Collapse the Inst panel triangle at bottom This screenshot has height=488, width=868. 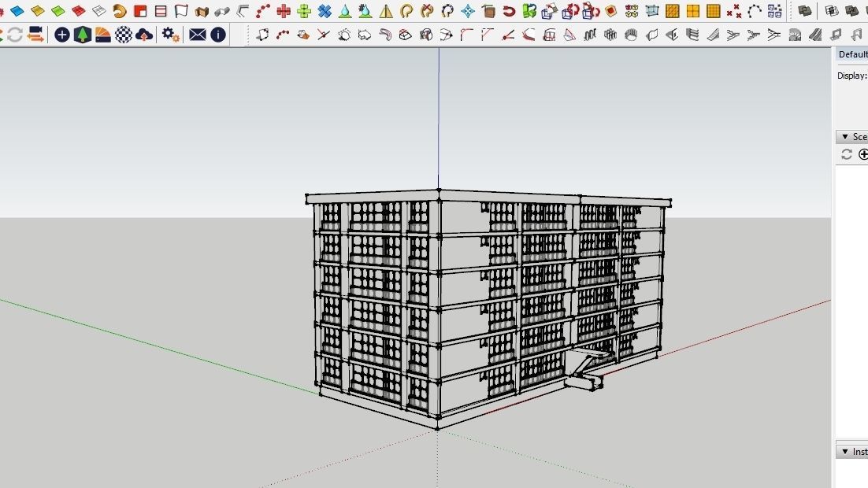click(844, 452)
